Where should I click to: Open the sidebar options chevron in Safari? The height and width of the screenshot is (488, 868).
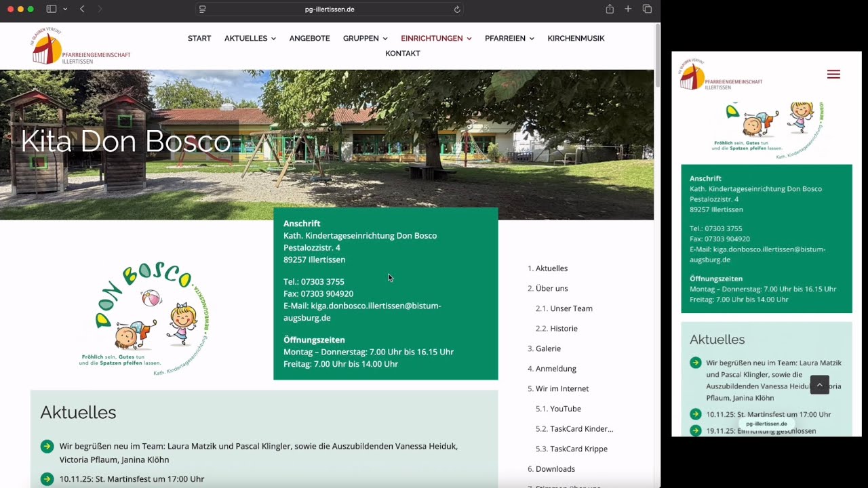click(x=65, y=9)
